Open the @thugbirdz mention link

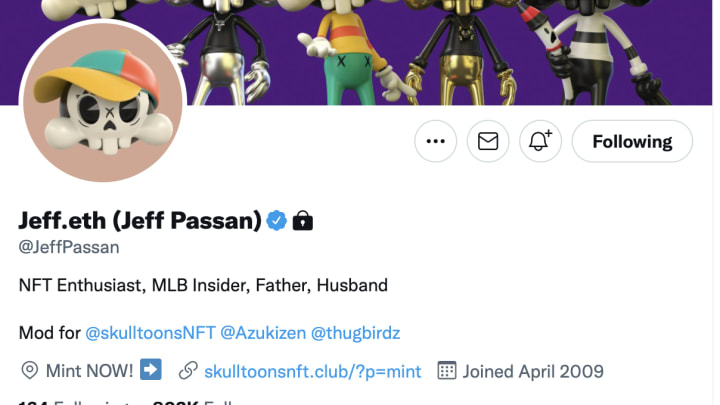(355, 332)
